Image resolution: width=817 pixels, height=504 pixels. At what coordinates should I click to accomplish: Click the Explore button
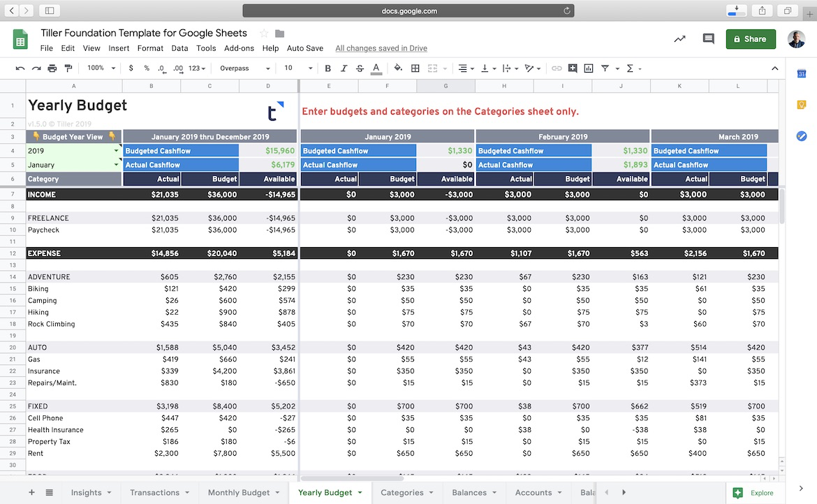754,493
